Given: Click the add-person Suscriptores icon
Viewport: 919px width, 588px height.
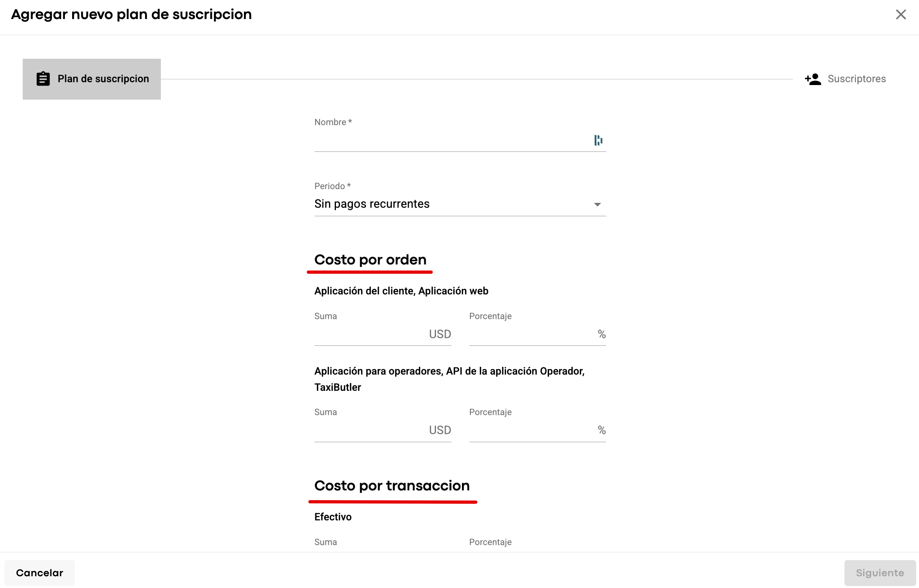Looking at the screenshot, I should point(813,79).
